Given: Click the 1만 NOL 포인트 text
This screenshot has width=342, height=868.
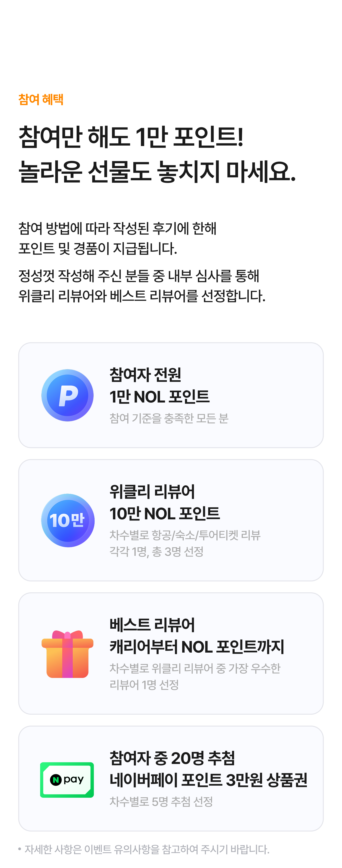Looking at the screenshot, I should (159, 397).
